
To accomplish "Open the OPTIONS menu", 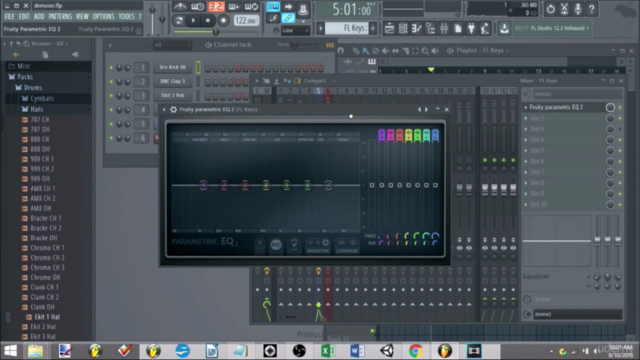I will [103, 17].
